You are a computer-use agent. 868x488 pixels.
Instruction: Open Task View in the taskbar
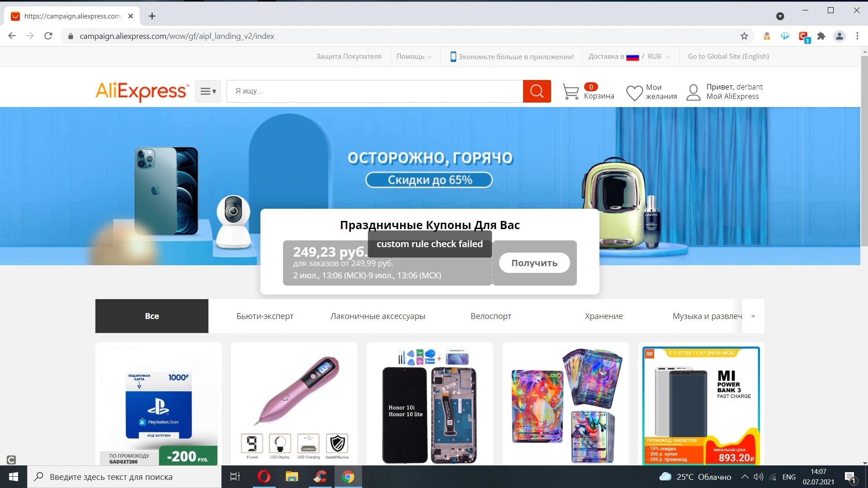(235, 477)
